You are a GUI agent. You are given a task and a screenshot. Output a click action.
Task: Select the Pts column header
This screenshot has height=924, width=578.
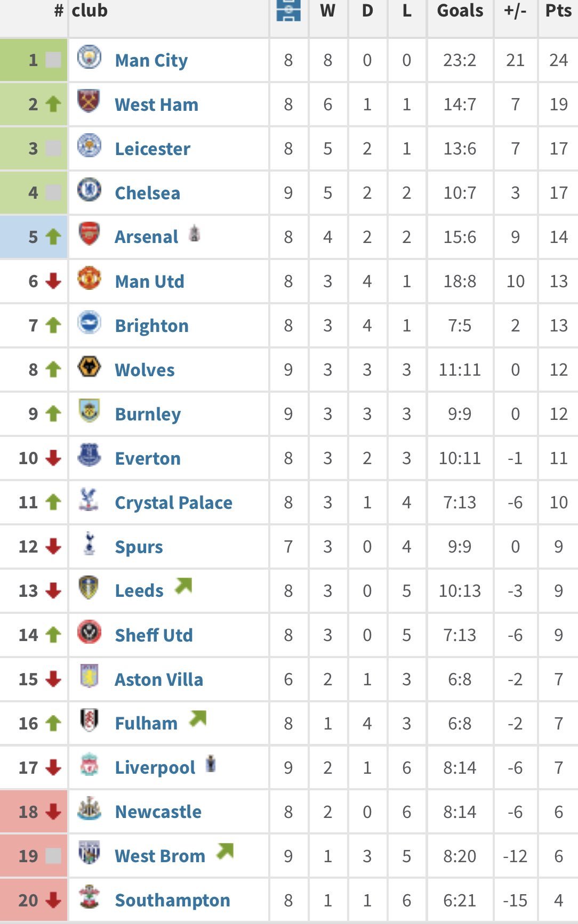click(x=558, y=10)
